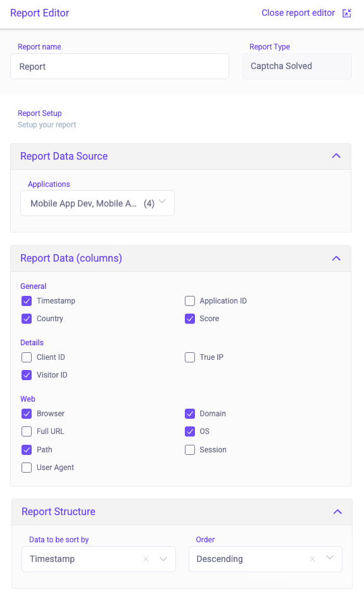Click the close report editor collapse icon
The image size is (364, 600).
[346, 13]
